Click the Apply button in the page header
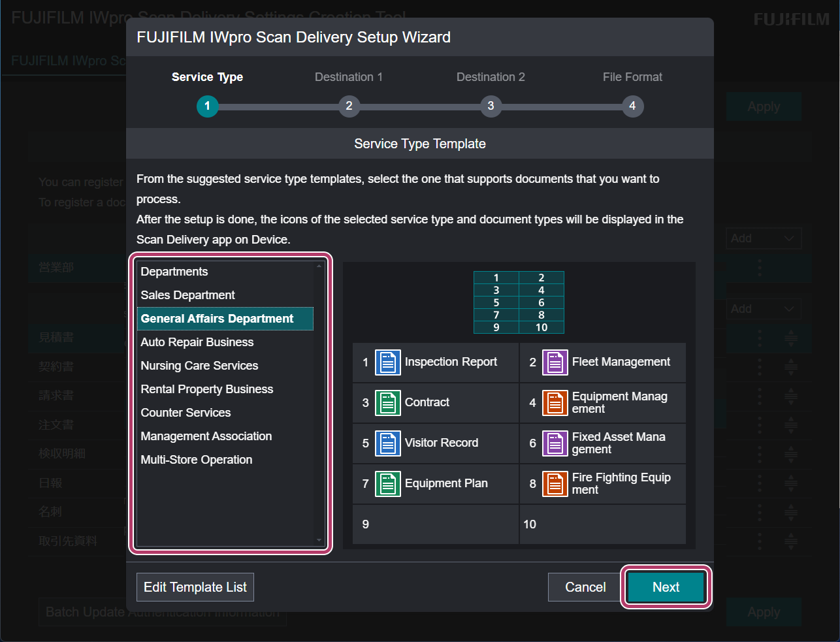Image resolution: width=840 pixels, height=642 pixels. click(764, 106)
